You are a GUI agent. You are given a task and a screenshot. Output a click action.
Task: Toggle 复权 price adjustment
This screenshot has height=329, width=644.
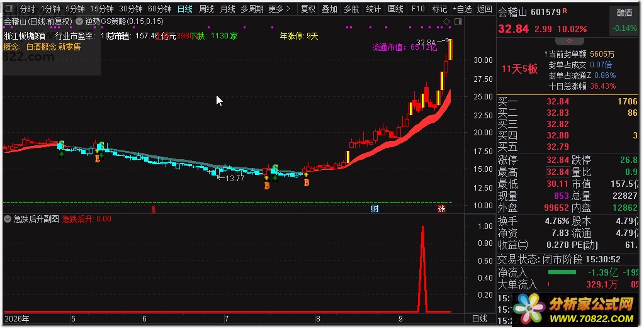pyautogui.click(x=308, y=9)
